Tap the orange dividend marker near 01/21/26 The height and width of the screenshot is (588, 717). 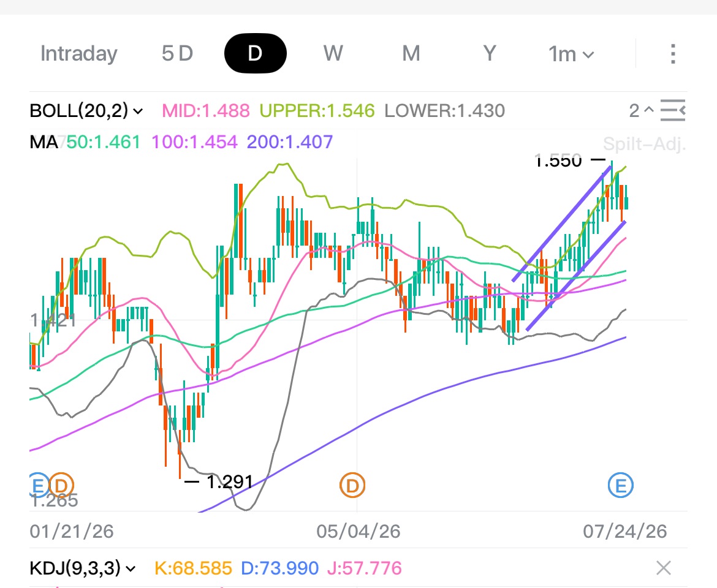pyautogui.click(x=61, y=485)
